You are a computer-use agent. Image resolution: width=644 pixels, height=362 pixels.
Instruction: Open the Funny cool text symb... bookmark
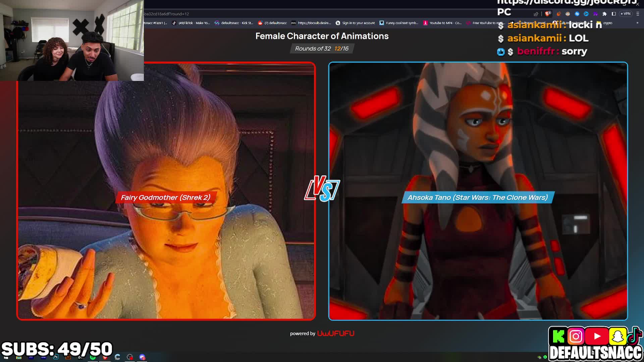399,23
